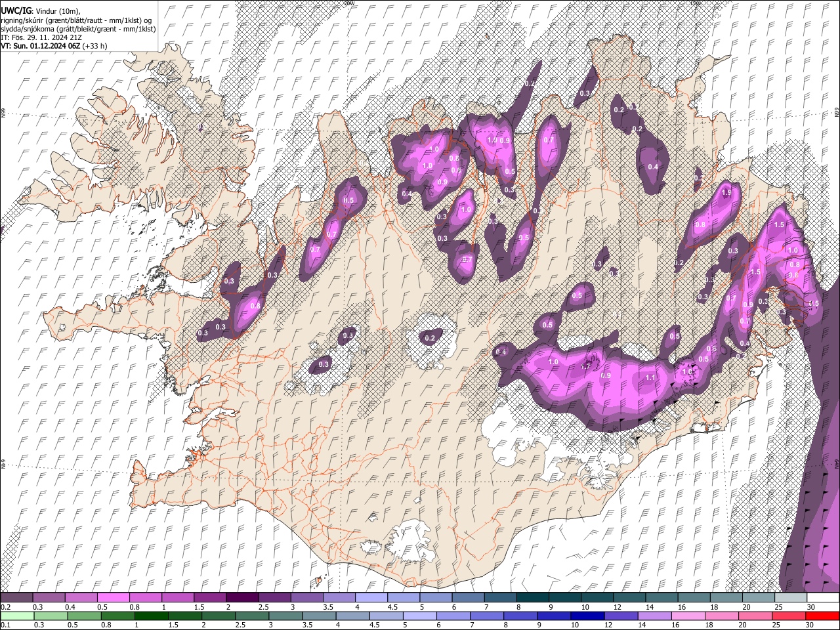Select rain scale swatch labeled 25
Image resolution: width=840 pixels, height=630 pixels.
click(788, 616)
